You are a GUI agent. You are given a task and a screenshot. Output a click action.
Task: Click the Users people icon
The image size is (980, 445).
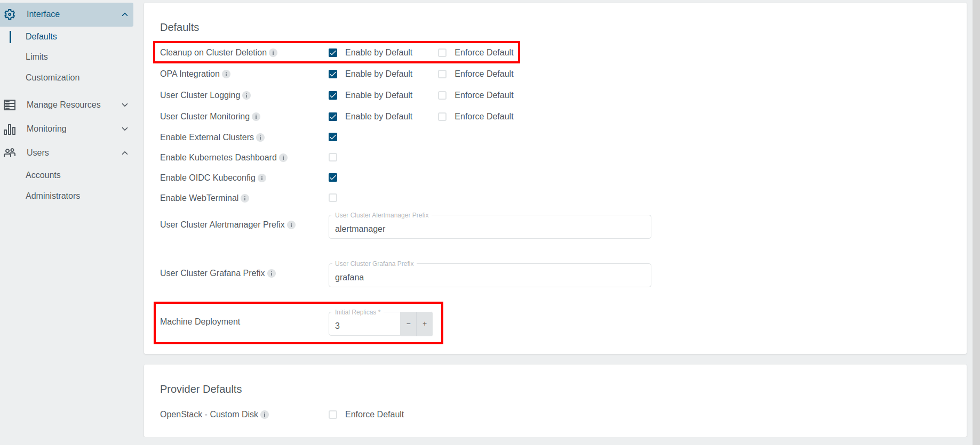[10, 153]
